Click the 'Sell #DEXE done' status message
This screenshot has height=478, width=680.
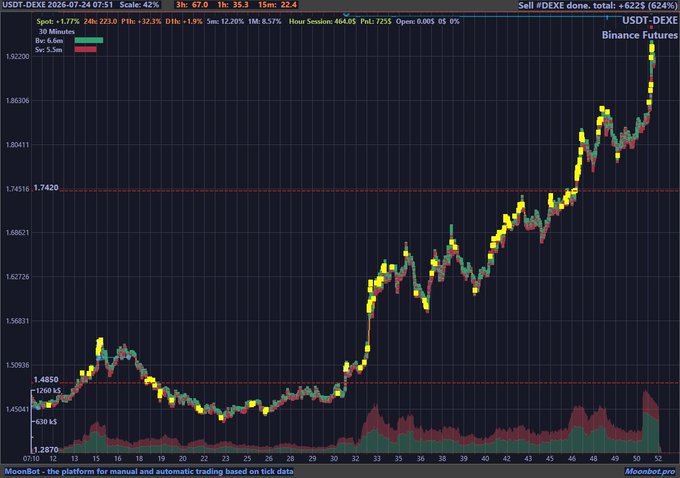click(x=598, y=6)
